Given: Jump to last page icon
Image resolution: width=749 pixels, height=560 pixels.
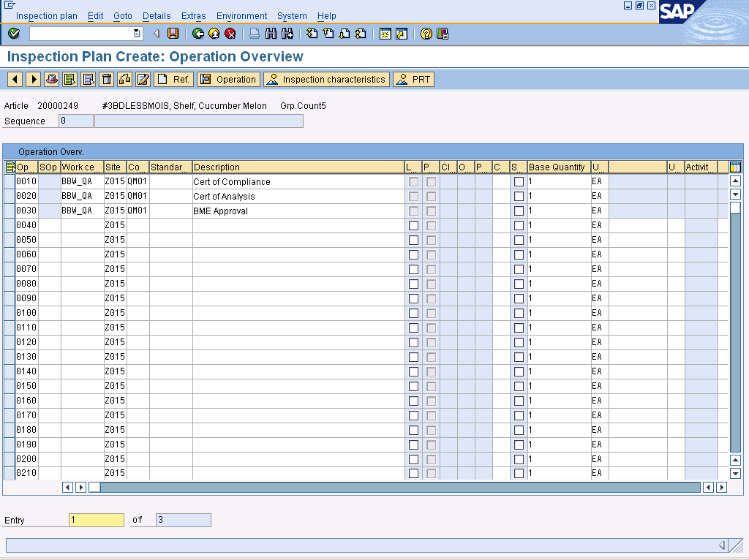Looking at the screenshot, I should tap(361, 34).
